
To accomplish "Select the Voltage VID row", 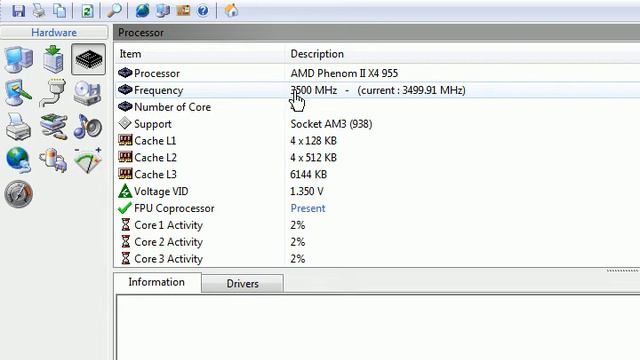I will point(377,191).
